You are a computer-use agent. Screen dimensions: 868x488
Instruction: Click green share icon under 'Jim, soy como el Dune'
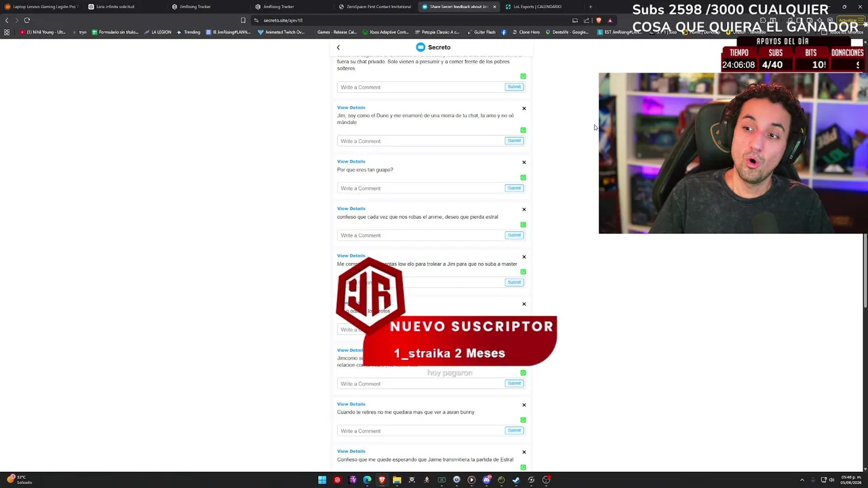(x=523, y=130)
